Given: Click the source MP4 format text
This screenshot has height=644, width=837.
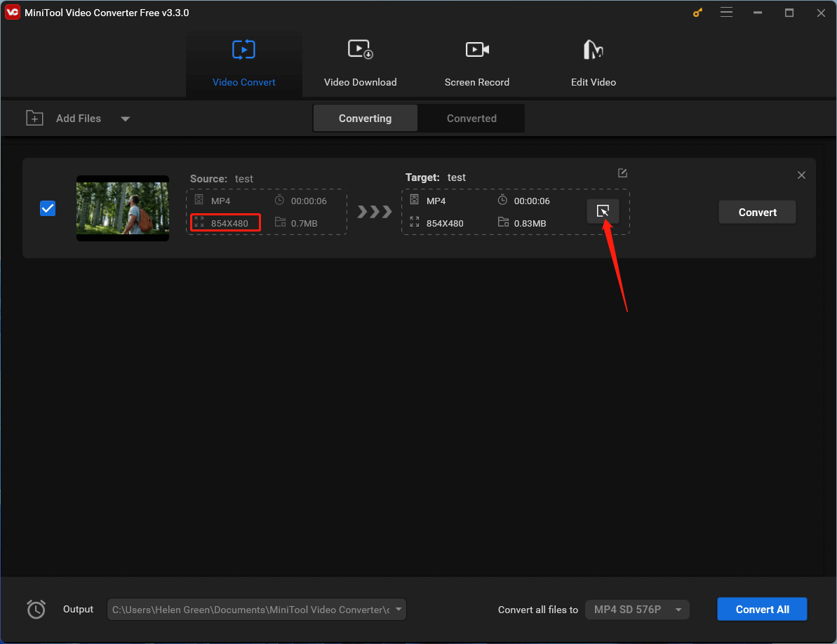Looking at the screenshot, I should point(220,201).
